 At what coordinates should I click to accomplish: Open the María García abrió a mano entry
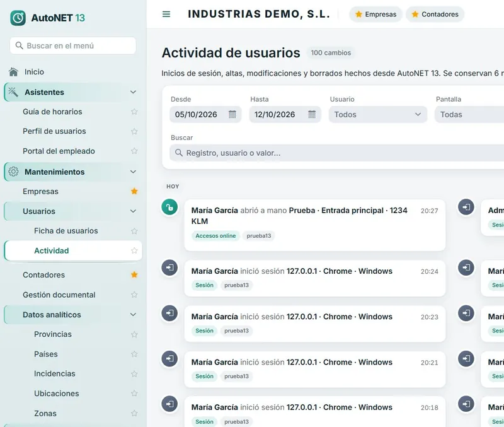click(315, 225)
